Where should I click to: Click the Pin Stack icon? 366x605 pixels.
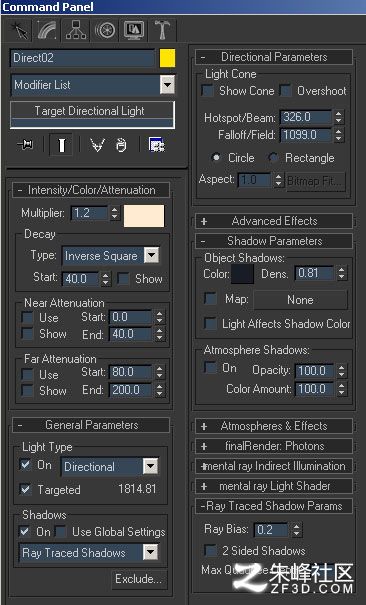tap(26, 145)
